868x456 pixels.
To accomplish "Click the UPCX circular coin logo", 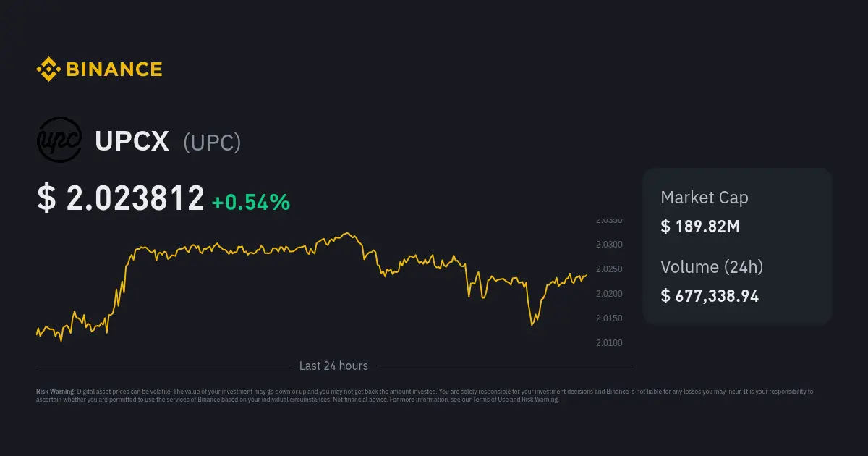I will (x=59, y=139).
